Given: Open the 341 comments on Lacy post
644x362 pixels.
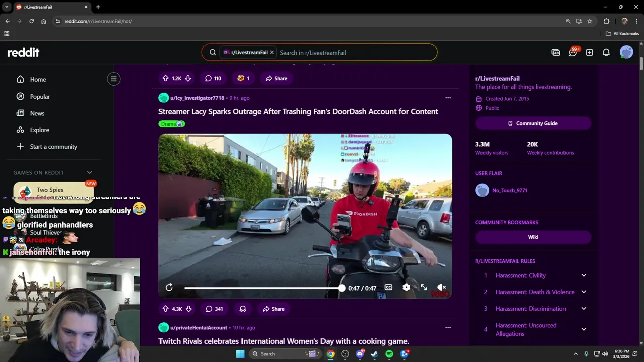Looking at the screenshot, I should (x=214, y=309).
